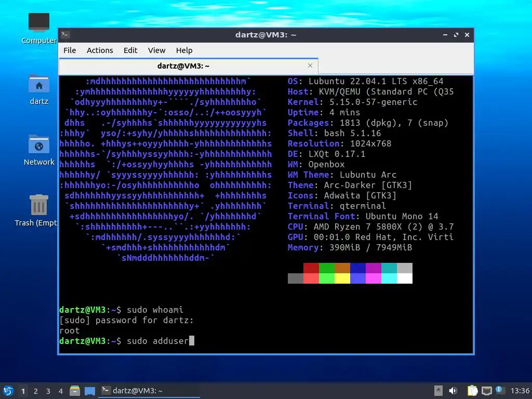The width and height of the screenshot is (532, 399).
Task: Click the 'Memory: 390MiB / 7949MiB' line
Action: click(350, 248)
